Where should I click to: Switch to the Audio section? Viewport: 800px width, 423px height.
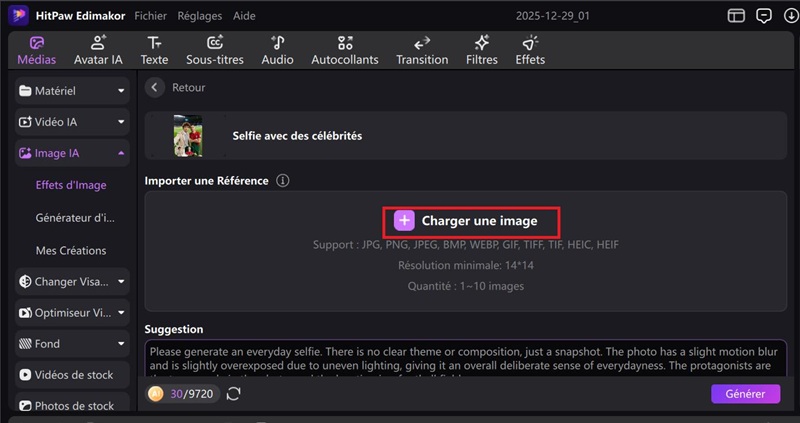[x=277, y=50]
